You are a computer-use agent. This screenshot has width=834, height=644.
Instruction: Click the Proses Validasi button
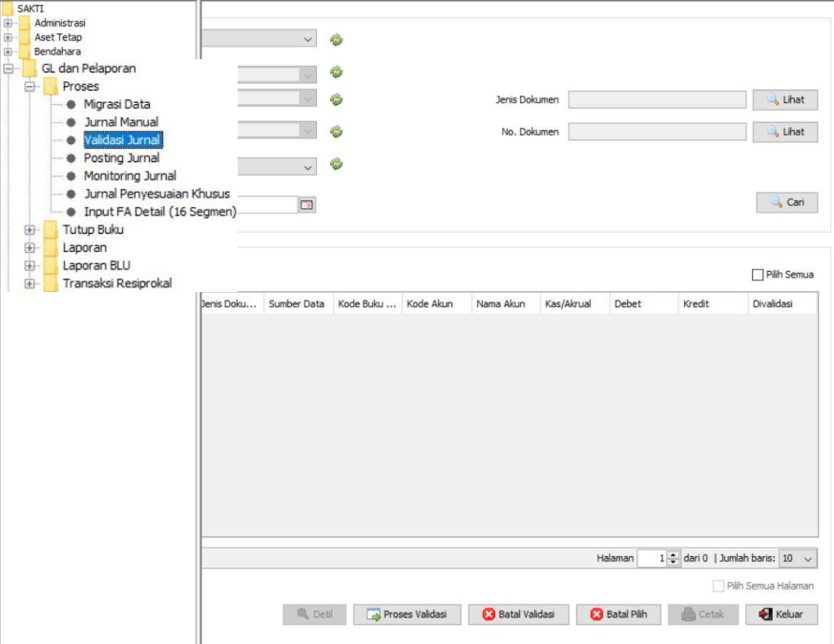[x=407, y=614]
